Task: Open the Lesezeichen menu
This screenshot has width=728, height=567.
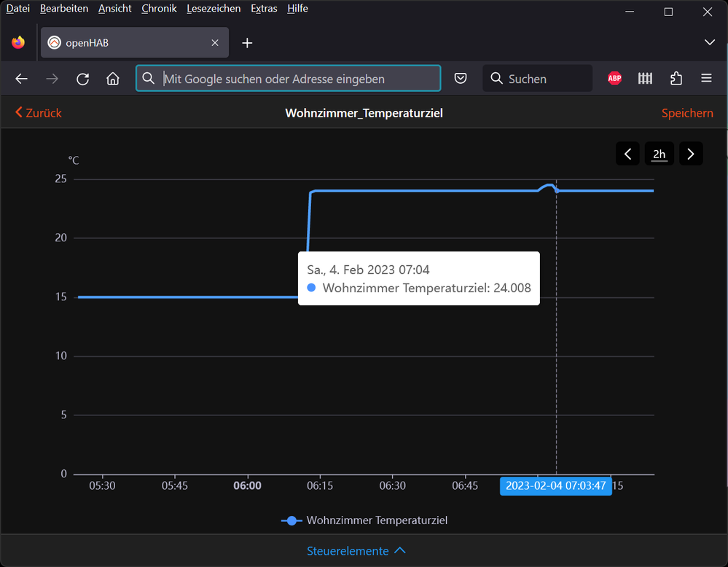Action: (x=214, y=9)
